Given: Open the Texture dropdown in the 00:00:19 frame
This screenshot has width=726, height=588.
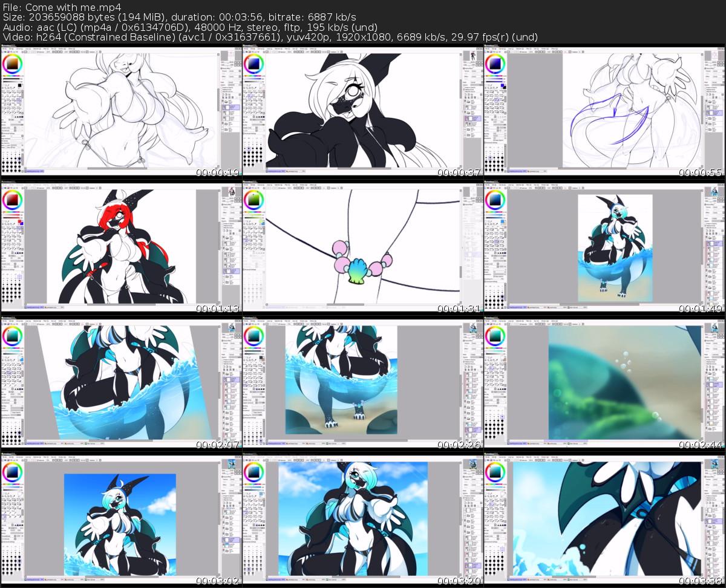Looking at the screenshot, I should coord(229,70).
